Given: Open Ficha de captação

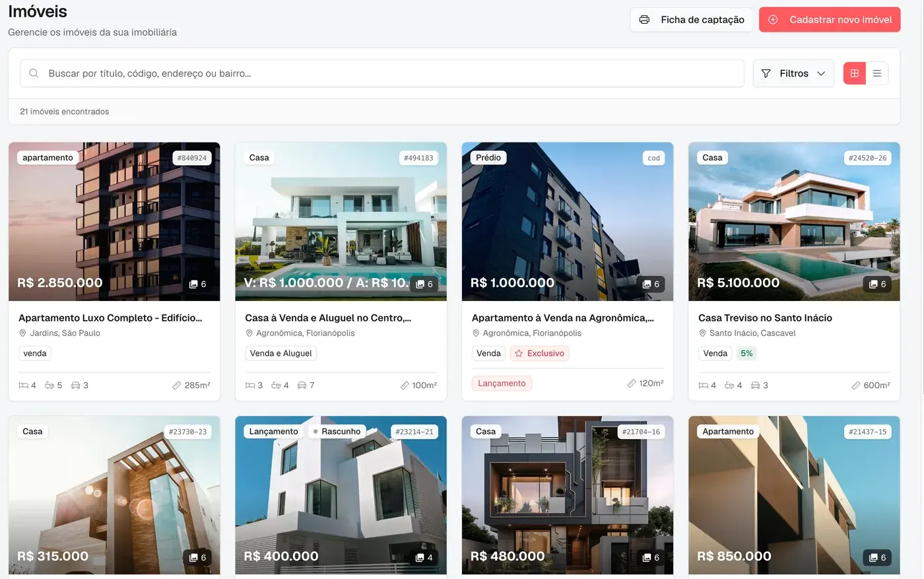Looking at the screenshot, I should click(x=692, y=20).
